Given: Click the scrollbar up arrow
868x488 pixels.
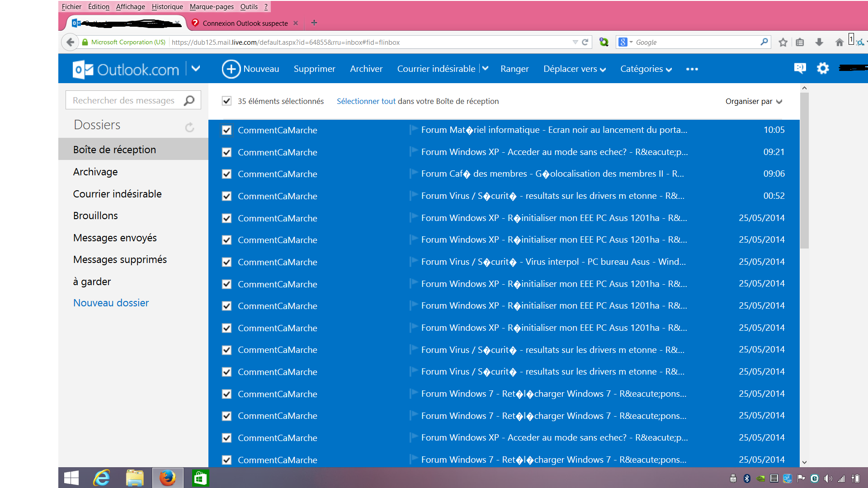Looking at the screenshot, I should coord(804,88).
